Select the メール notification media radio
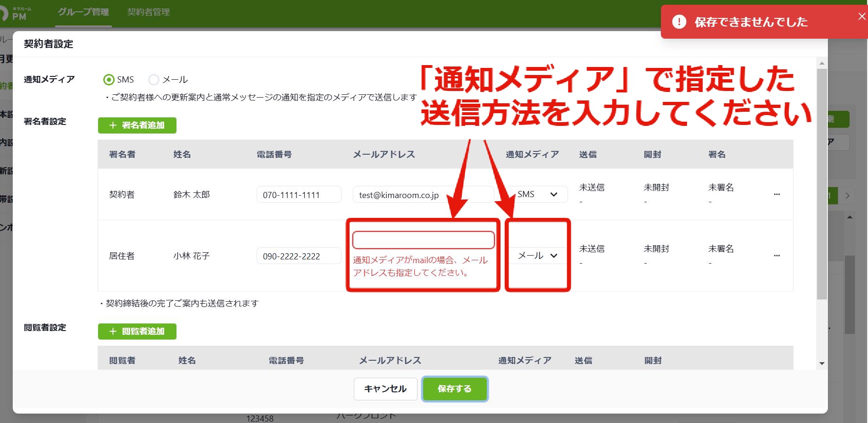868x423 pixels. 154,80
